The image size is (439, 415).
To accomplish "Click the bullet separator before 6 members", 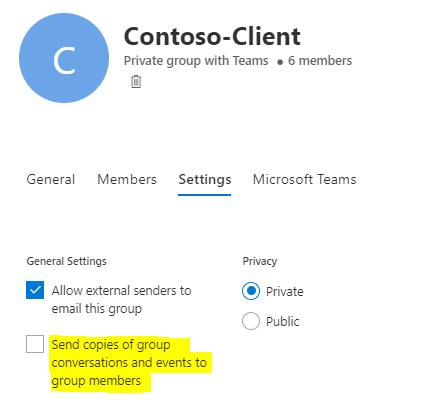I will (280, 62).
